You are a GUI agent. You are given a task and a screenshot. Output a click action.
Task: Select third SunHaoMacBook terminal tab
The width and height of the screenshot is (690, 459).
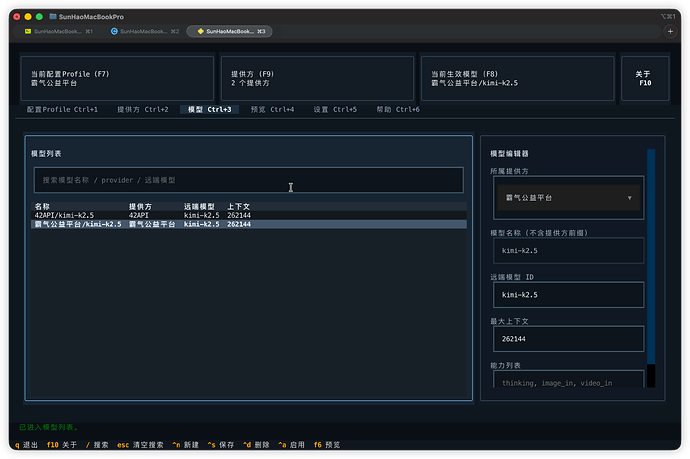tap(229, 31)
